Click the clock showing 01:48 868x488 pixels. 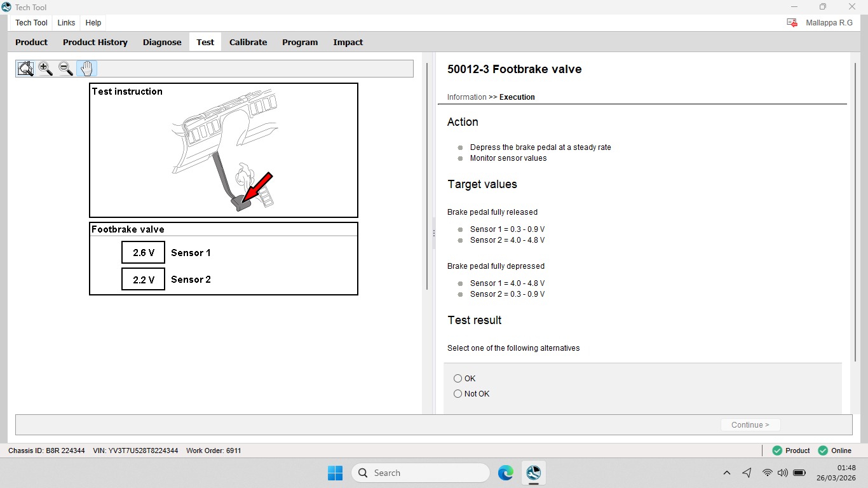[x=846, y=468]
